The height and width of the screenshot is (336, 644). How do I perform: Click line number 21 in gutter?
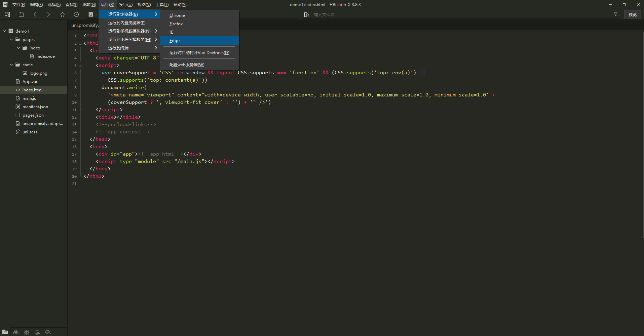pos(74,183)
